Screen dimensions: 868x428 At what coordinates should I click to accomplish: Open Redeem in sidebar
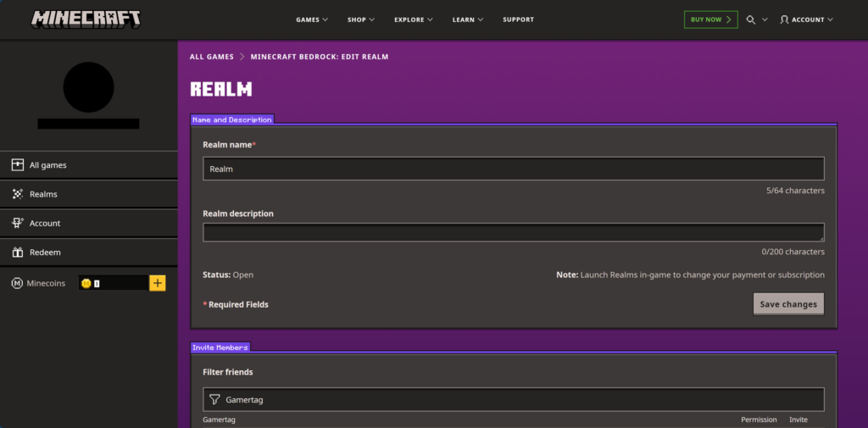(x=88, y=252)
